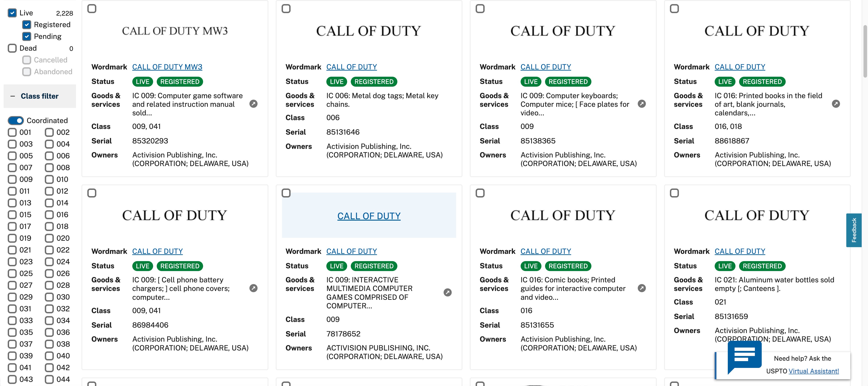Uncheck the Registered checkbox
The image size is (868, 386).
click(27, 25)
